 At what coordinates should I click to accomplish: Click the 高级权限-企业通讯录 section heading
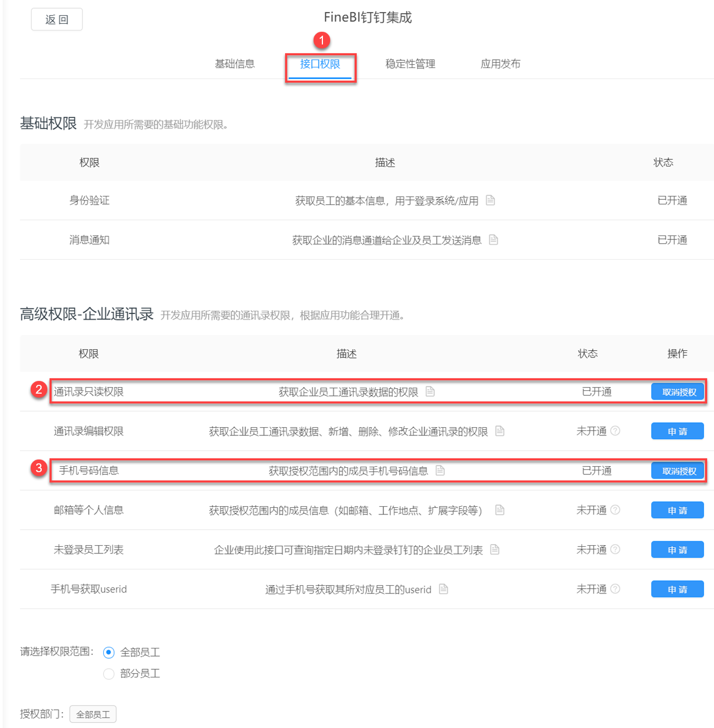tap(87, 314)
